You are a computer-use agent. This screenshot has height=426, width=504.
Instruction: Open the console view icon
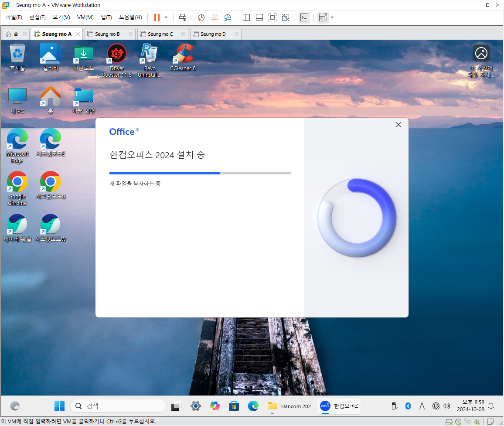pyautogui.click(x=304, y=17)
